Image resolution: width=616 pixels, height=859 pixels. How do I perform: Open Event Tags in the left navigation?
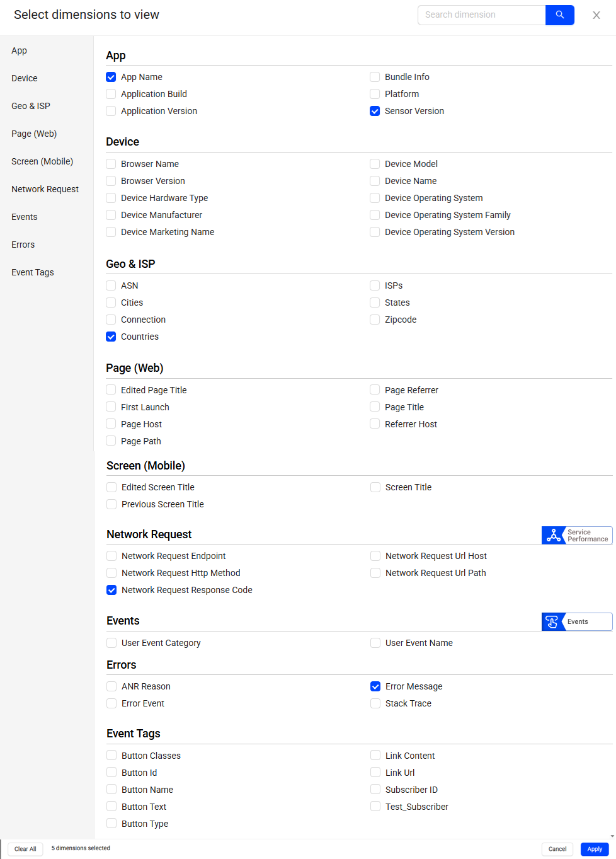(33, 272)
